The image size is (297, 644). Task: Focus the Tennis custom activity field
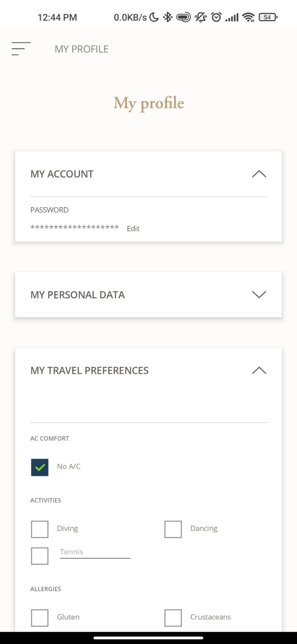tap(95, 552)
